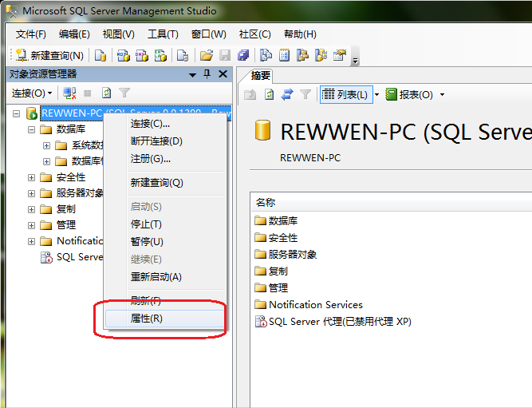Expand the Notification Services tree folder
The height and width of the screenshot is (408, 532).
coord(31,241)
